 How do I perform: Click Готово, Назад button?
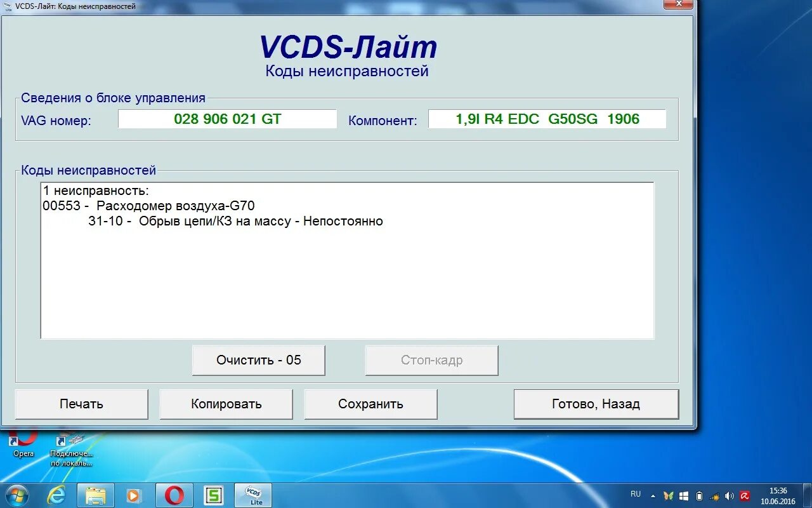coord(596,404)
